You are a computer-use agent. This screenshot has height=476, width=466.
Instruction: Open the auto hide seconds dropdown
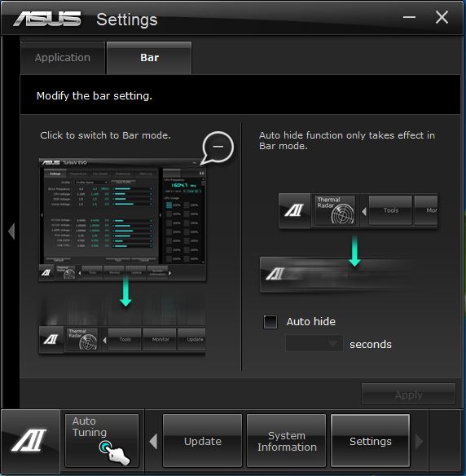point(314,344)
